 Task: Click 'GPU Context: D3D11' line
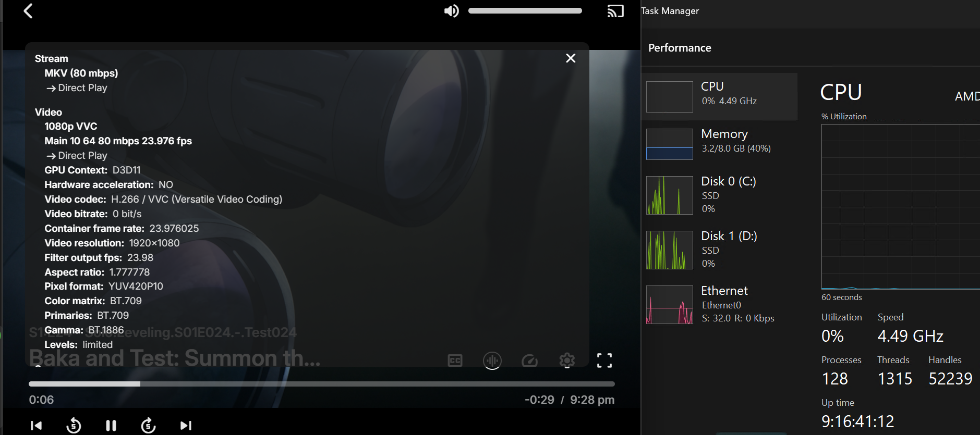click(x=93, y=170)
